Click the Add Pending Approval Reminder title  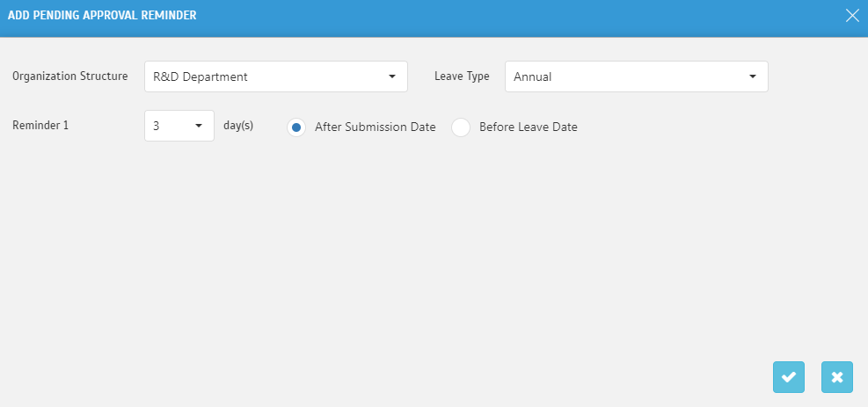pos(102,16)
